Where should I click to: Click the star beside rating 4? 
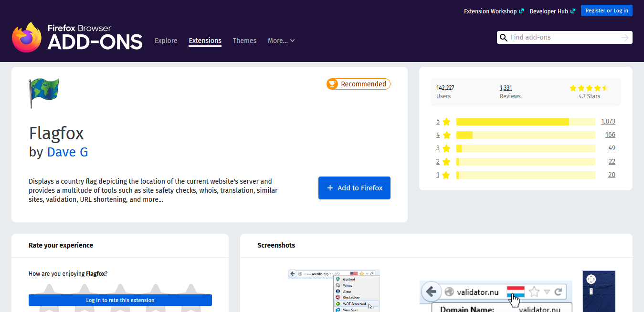click(x=446, y=135)
